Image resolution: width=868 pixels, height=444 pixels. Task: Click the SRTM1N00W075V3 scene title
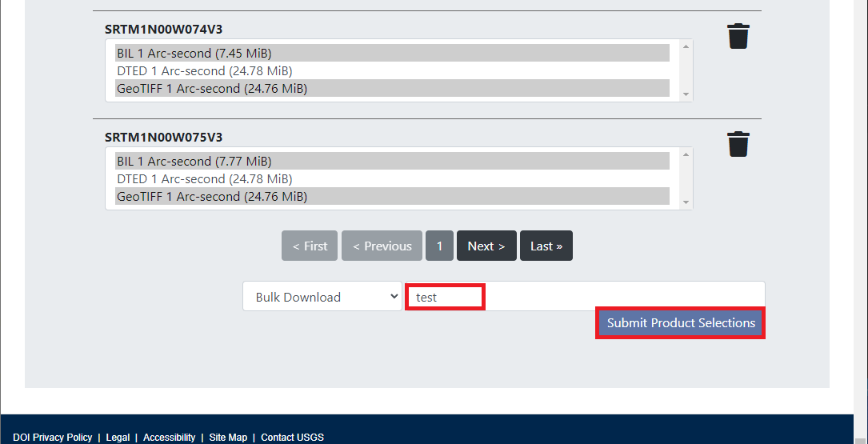point(164,137)
